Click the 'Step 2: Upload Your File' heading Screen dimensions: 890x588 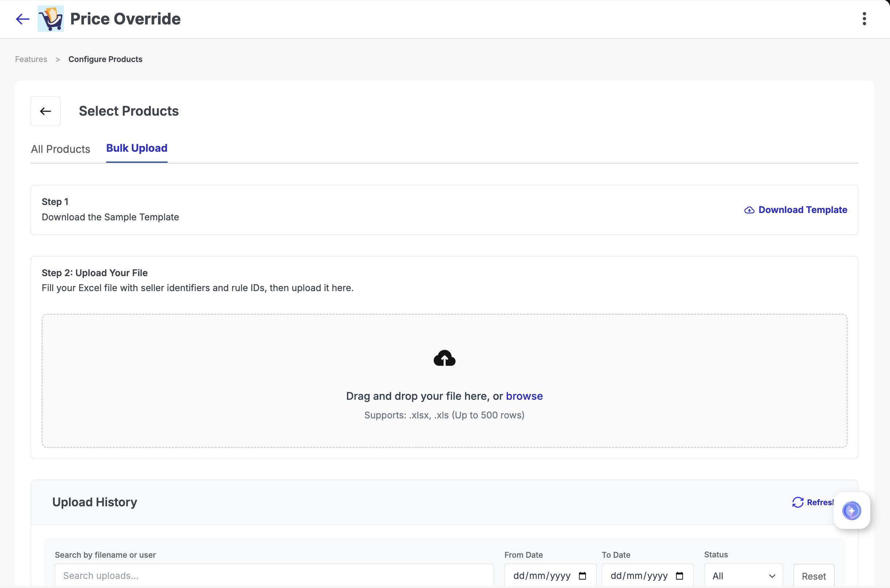point(95,272)
